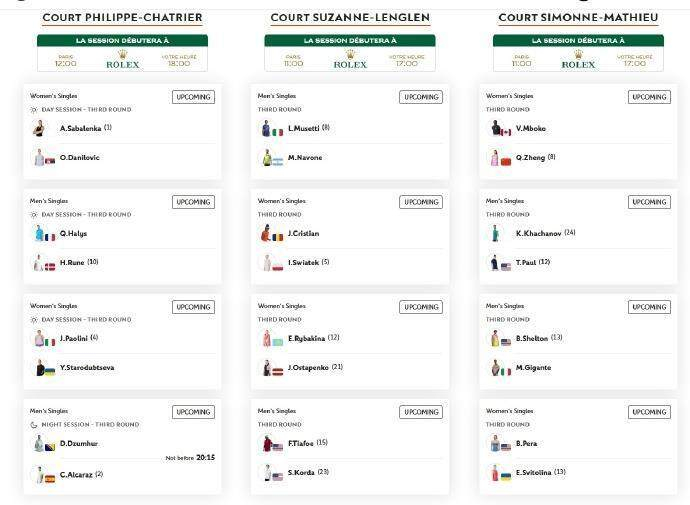Click Upcoming on the Musetti vs Navone match
Viewport: 690px width, 505px height.
pyautogui.click(x=421, y=97)
